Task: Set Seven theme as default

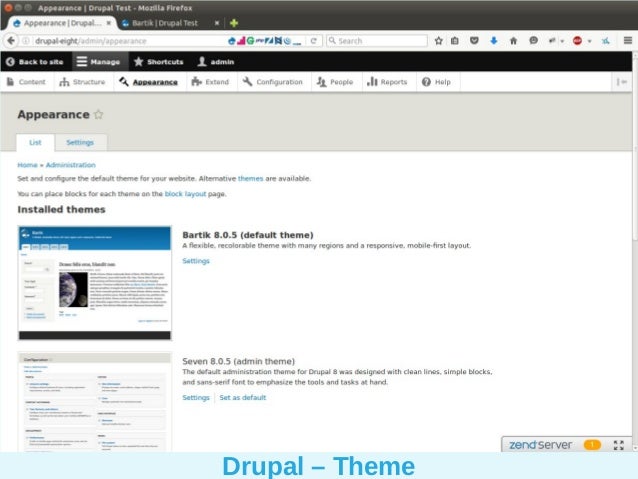Action: [x=243, y=398]
